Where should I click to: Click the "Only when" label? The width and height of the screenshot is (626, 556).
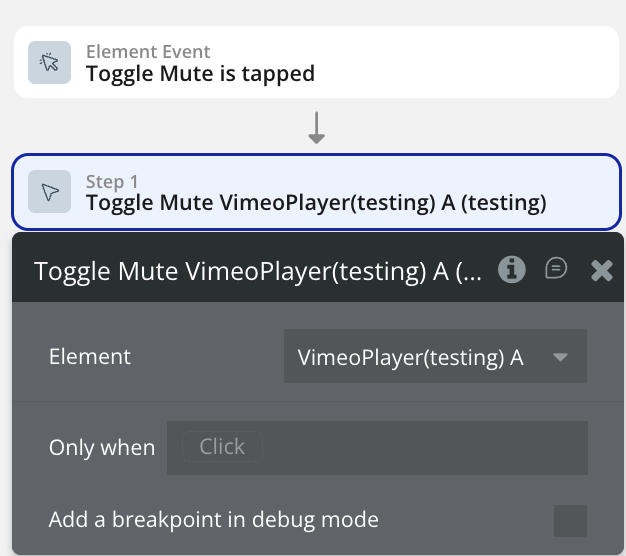(102, 448)
